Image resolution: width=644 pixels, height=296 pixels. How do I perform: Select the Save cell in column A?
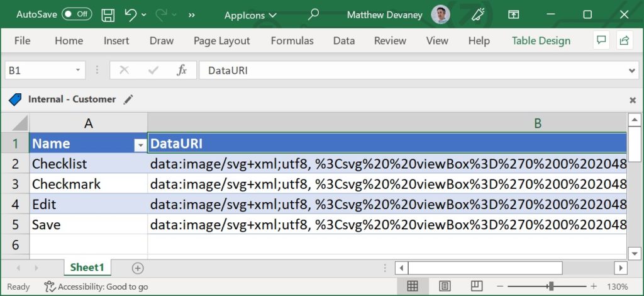(88, 224)
